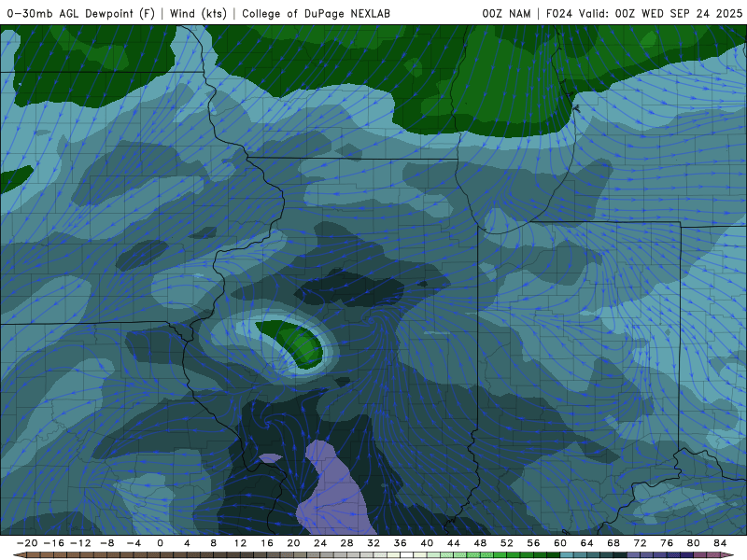Click the 52 value on the color scale
Image resolution: width=747 pixels, height=560 pixels.
(x=507, y=543)
